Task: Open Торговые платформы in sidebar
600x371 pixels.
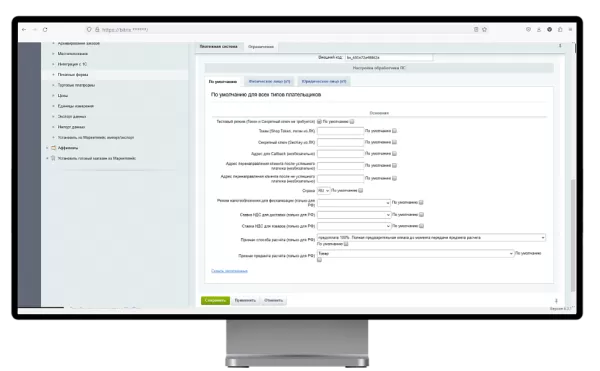Action: coord(76,85)
